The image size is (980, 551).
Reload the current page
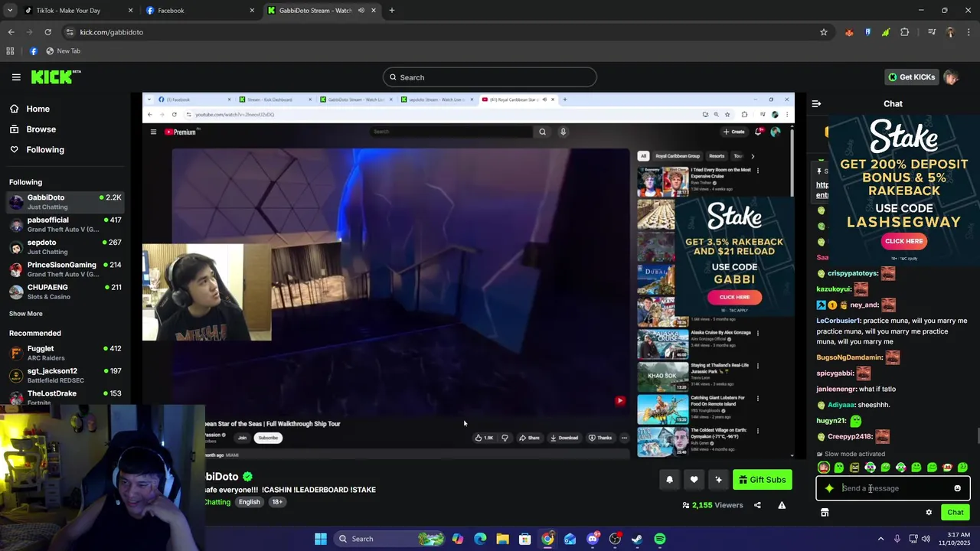(x=47, y=32)
